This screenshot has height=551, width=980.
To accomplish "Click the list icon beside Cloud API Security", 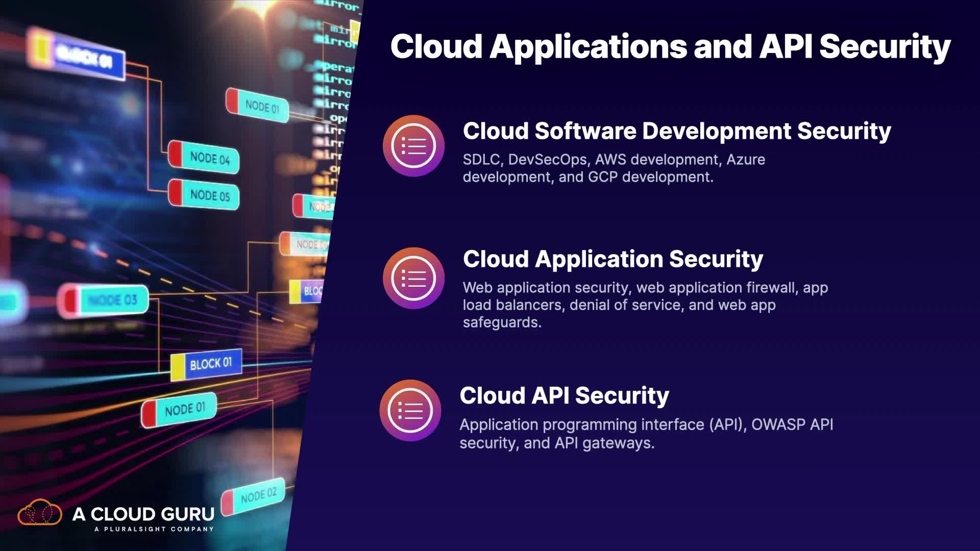I will [410, 410].
